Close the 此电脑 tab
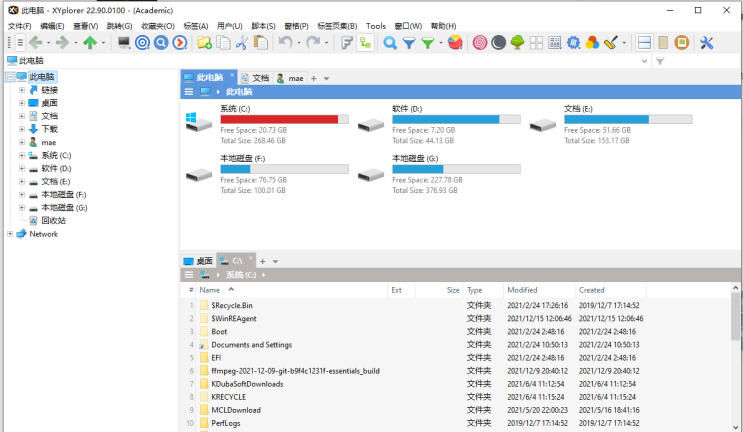 point(232,75)
